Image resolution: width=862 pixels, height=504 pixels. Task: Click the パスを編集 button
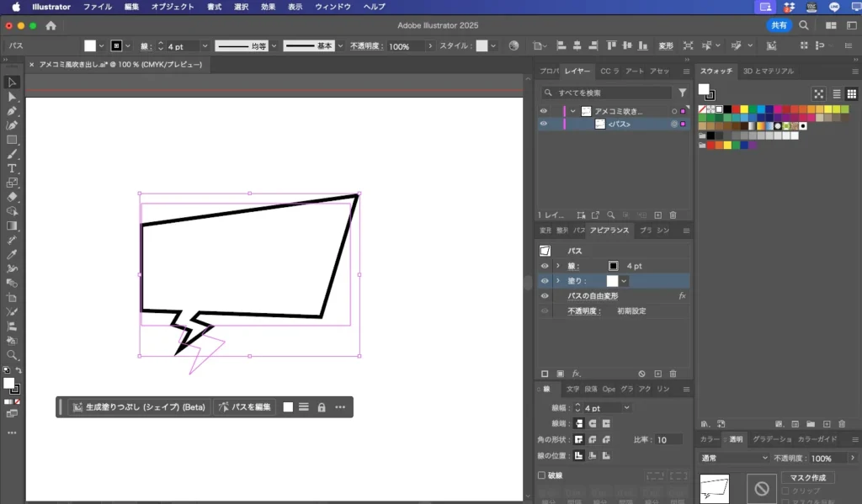244,407
